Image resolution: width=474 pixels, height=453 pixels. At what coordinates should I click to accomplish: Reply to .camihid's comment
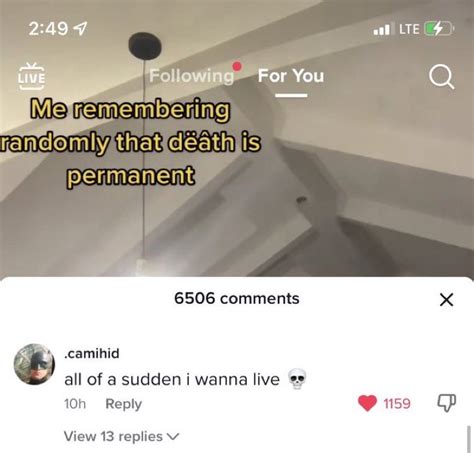click(x=124, y=404)
